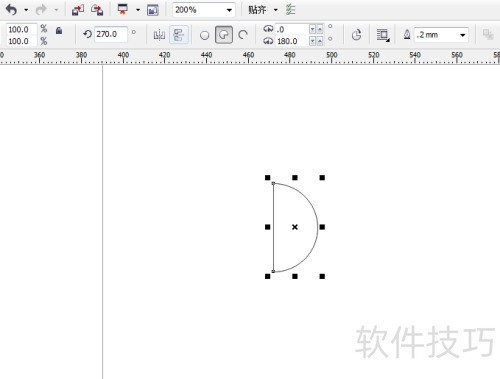Open the undo history dropdown arrow
The height and width of the screenshot is (379, 500).
[x=26, y=10]
